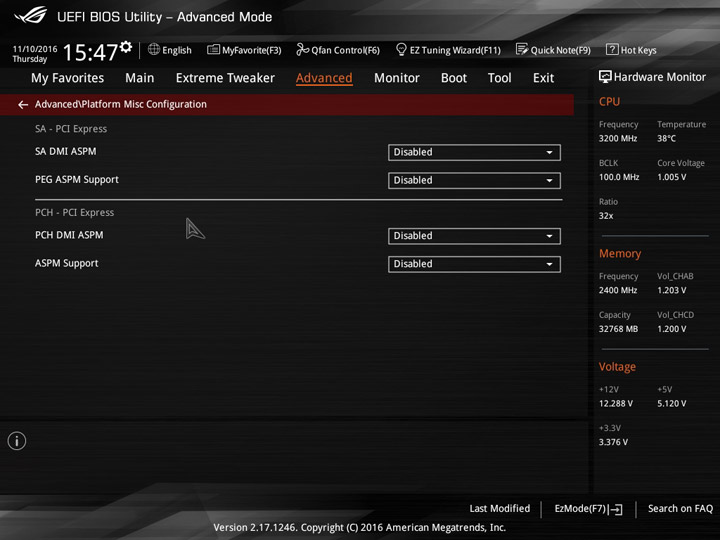
Task: Click the Voltage section heading
Action: pyautogui.click(x=617, y=367)
